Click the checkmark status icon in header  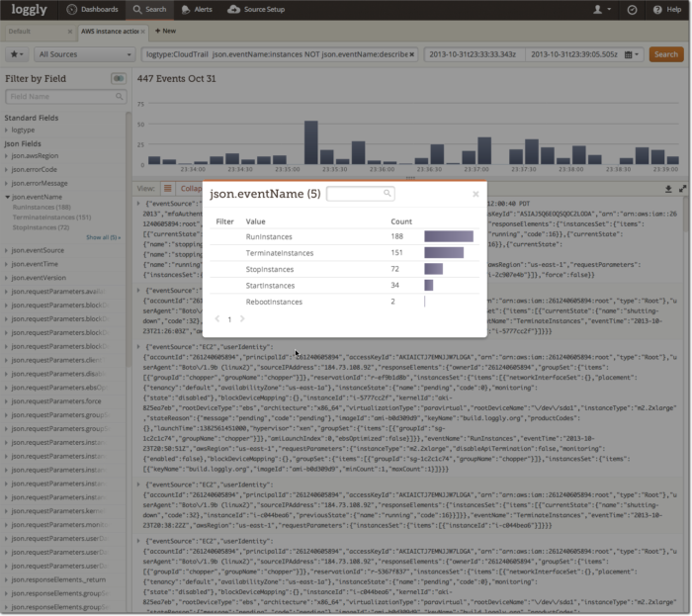(x=632, y=10)
